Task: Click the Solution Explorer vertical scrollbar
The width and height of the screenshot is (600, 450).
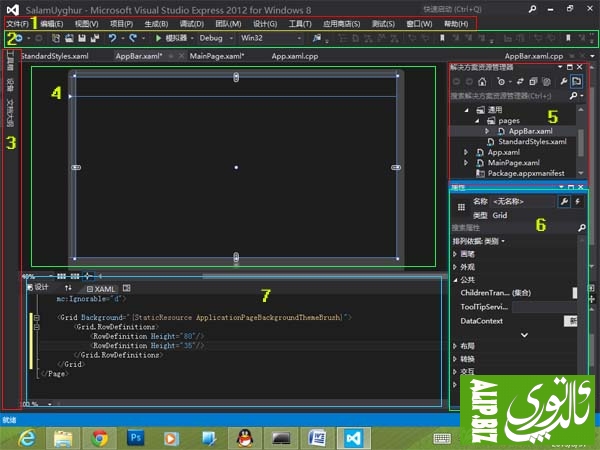Action: [581, 142]
